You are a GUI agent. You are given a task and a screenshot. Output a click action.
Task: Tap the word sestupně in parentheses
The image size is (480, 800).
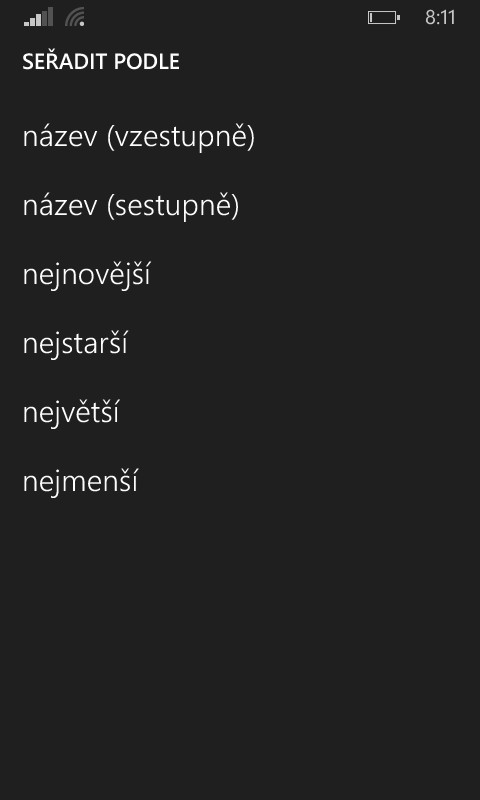(173, 207)
